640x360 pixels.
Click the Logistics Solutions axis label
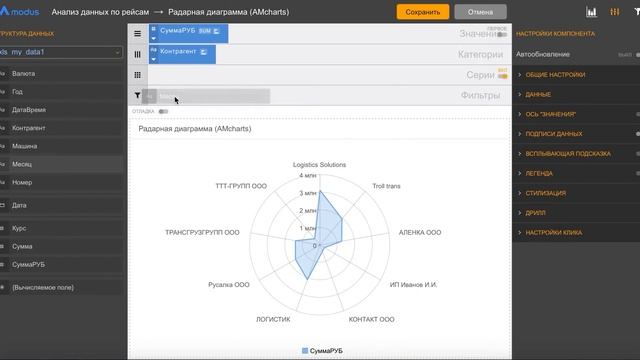click(319, 165)
